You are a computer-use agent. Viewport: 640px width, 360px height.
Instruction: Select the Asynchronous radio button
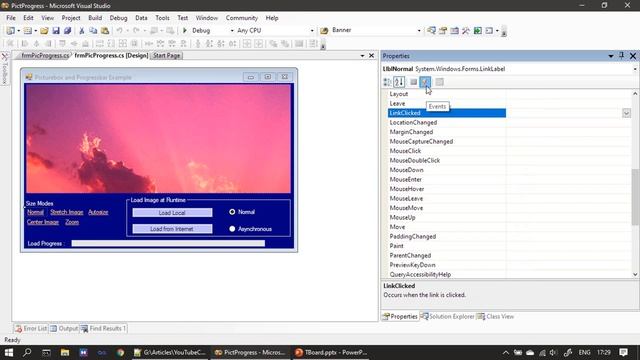pyautogui.click(x=232, y=229)
